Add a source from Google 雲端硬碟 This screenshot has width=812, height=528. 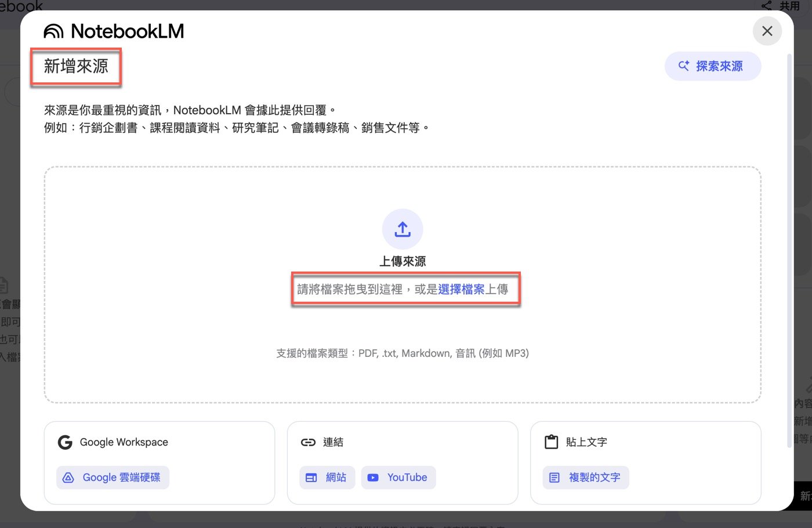113,478
